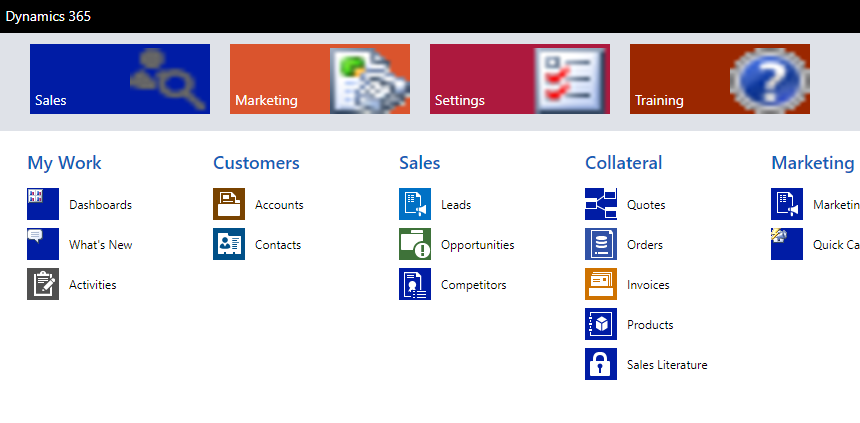Click the Dashboards icon

point(43,204)
